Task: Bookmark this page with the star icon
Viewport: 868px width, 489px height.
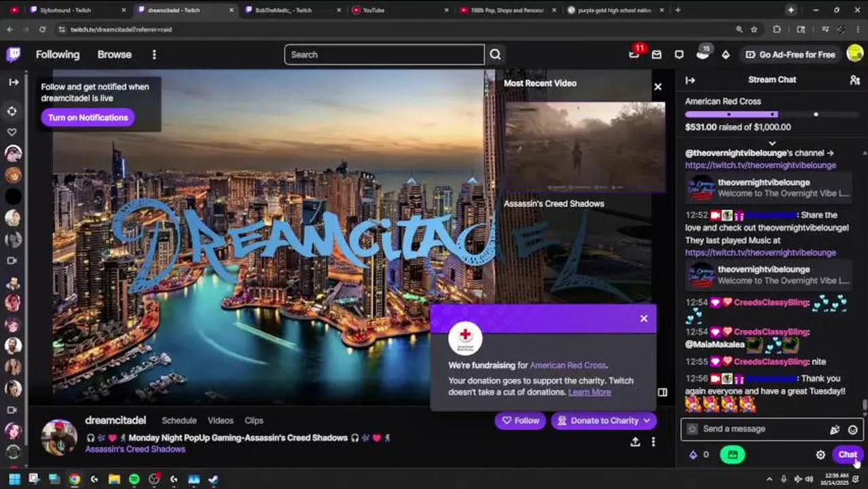Action: coord(754,29)
